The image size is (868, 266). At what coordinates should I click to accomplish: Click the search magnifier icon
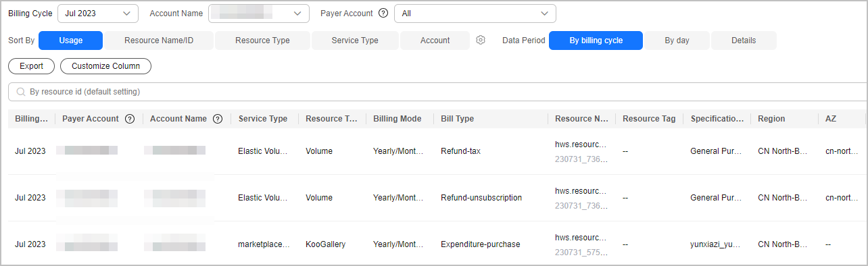pyautogui.click(x=21, y=91)
